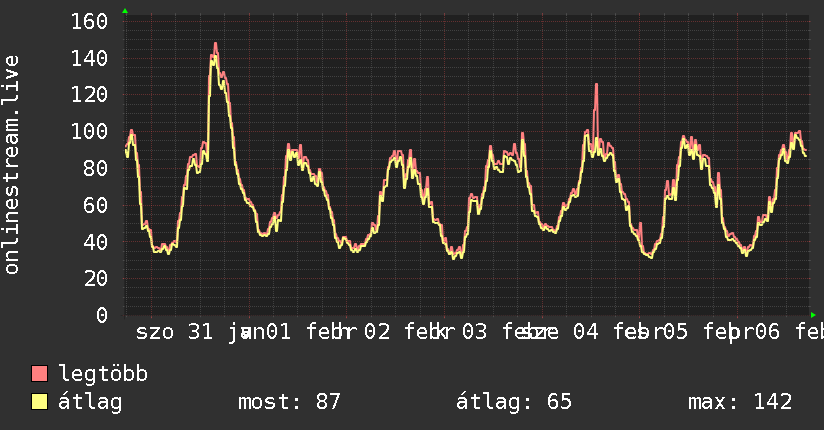Click the szo 31 date label

click(174, 332)
